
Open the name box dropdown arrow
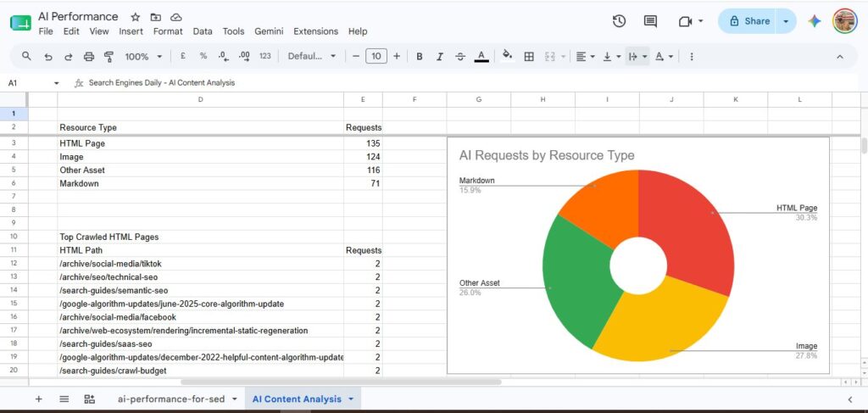(56, 83)
